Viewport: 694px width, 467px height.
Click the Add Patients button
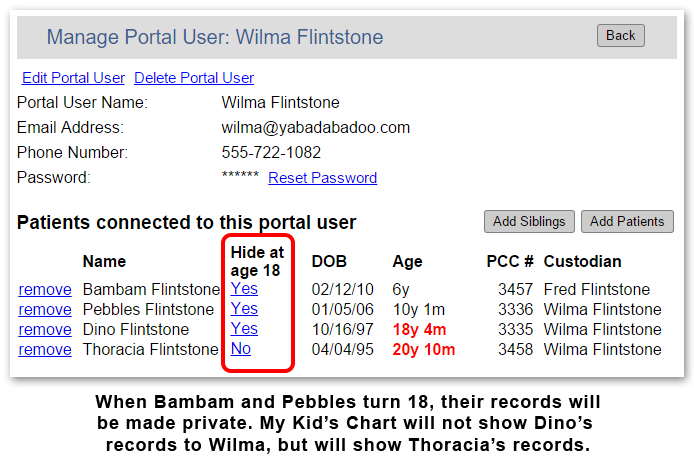click(627, 221)
